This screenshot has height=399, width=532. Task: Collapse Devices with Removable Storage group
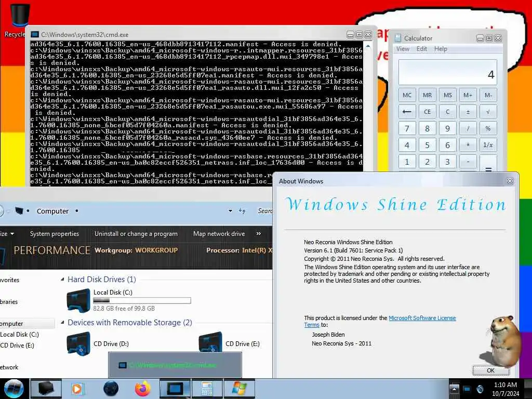[62, 322]
